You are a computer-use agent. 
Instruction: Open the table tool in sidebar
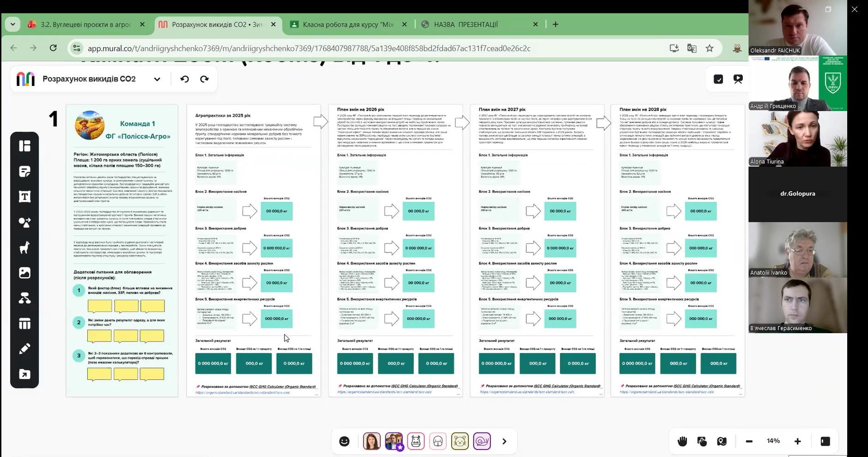point(24,323)
